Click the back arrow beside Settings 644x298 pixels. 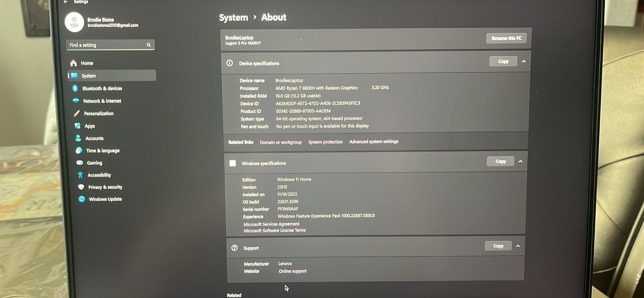[66, 2]
